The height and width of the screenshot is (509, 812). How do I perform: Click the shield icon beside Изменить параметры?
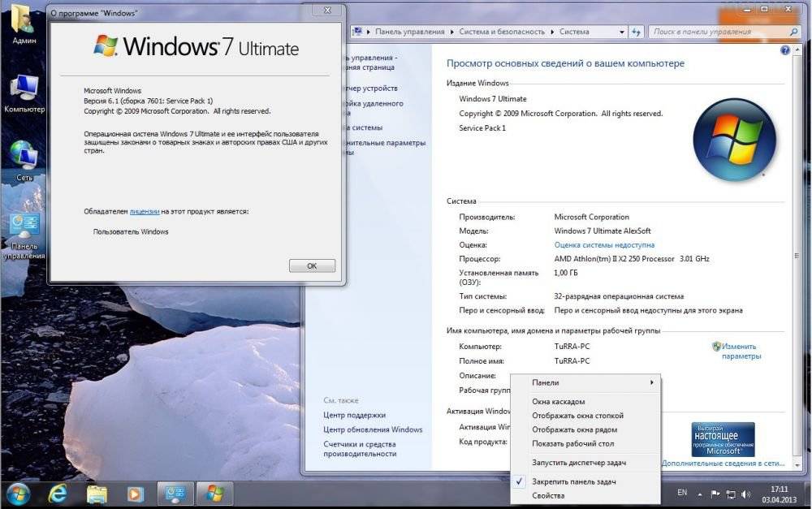[717, 347]
